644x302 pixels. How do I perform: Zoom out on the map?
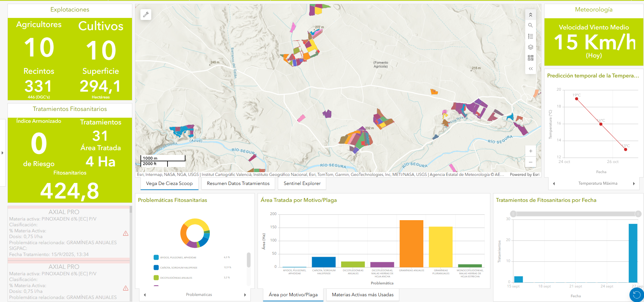pyautogui.click(x=530, y=162)
